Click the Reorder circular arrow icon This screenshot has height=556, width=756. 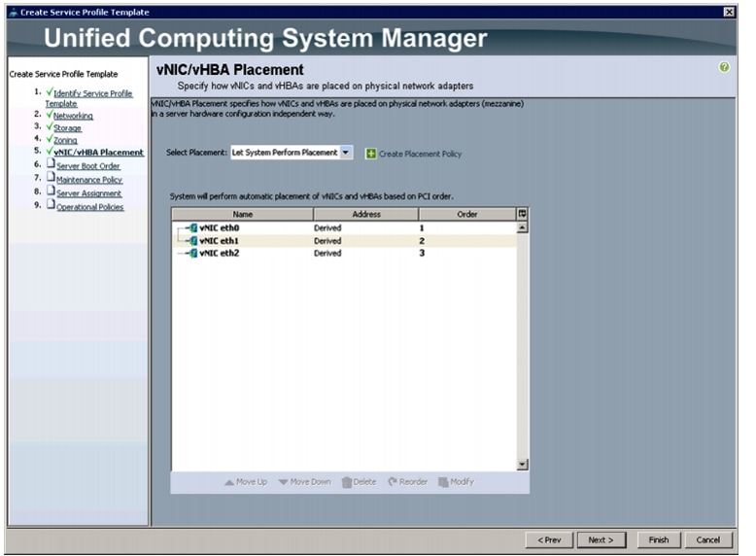393,481
